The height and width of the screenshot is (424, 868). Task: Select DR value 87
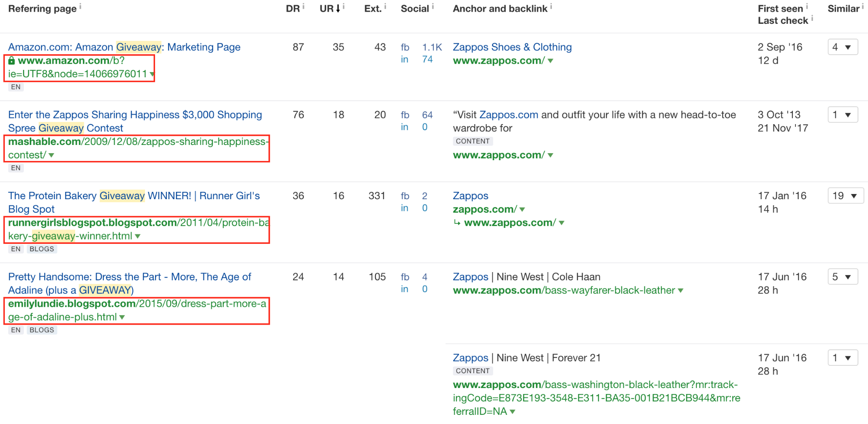(x=298, y=47)
